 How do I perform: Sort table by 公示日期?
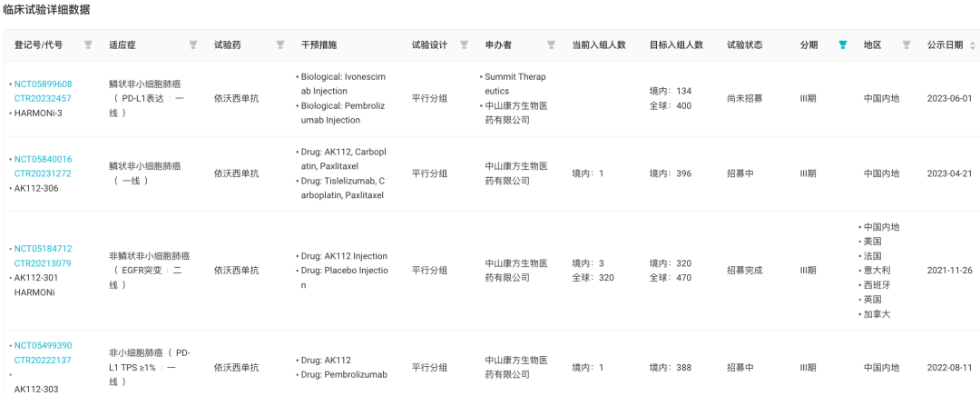pos(973,45)
